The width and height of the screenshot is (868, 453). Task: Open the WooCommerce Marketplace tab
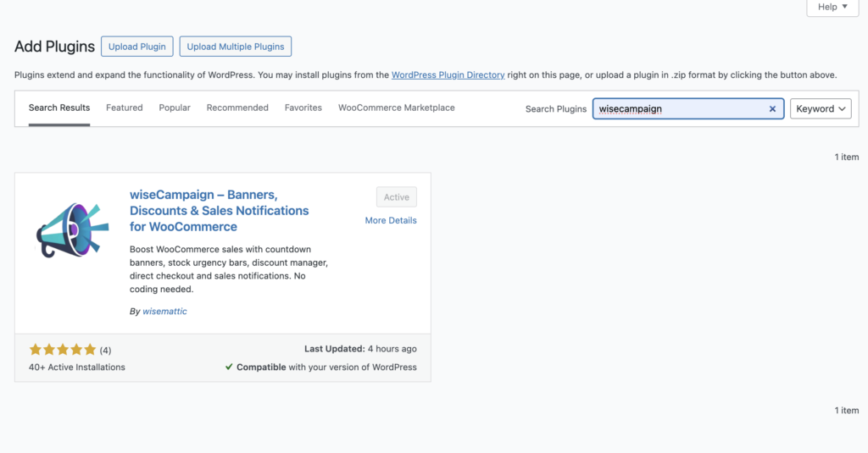[397, 108]
